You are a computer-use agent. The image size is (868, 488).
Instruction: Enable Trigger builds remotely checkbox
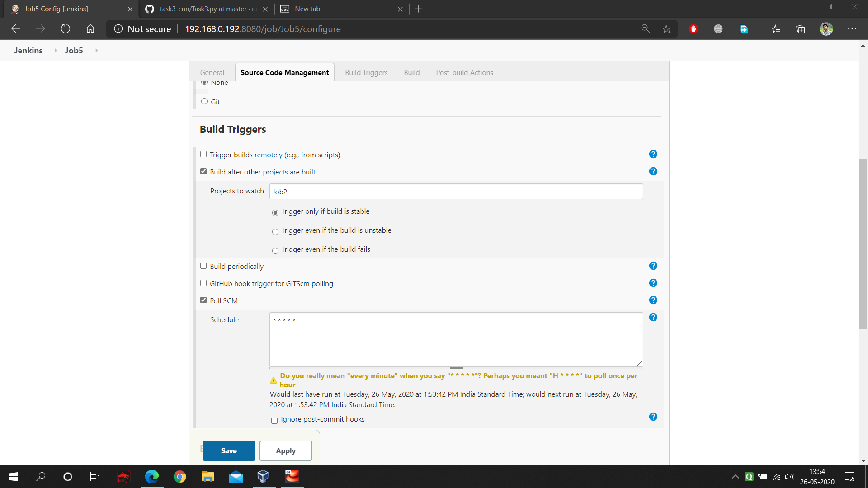tap(203, 155)
